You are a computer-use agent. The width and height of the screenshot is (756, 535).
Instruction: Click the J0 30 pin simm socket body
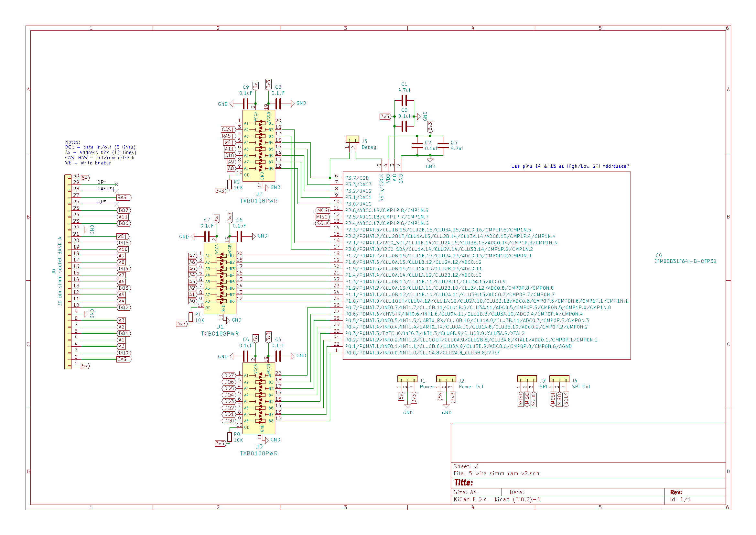point(68,272)
